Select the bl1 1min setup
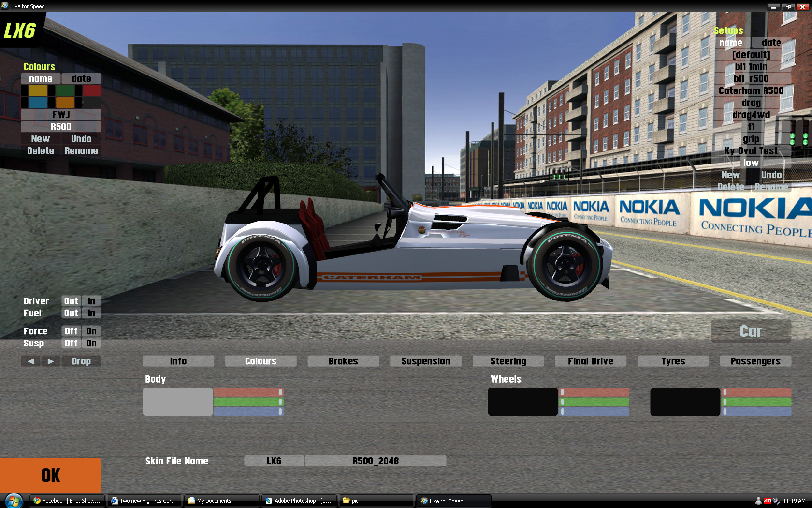 pyautogui.click(x=751, y=67)
